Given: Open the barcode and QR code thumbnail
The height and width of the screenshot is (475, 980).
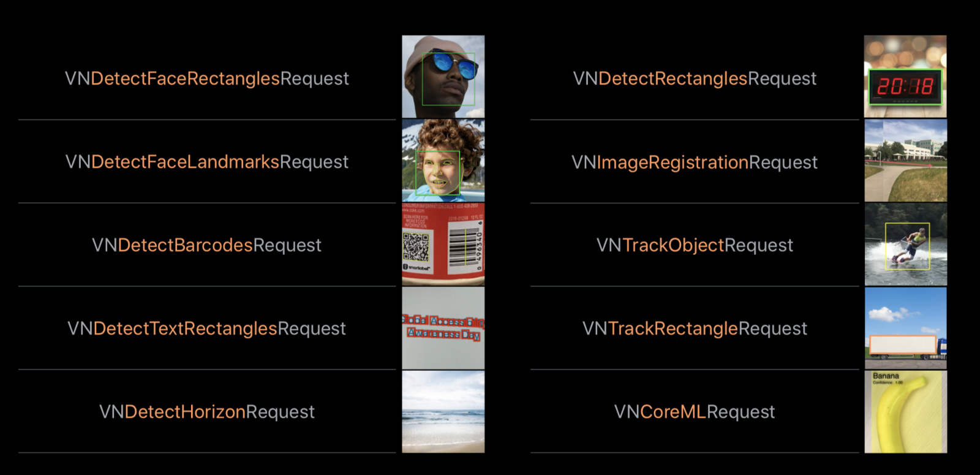Looking at the screenshot, I should [443, 245].
